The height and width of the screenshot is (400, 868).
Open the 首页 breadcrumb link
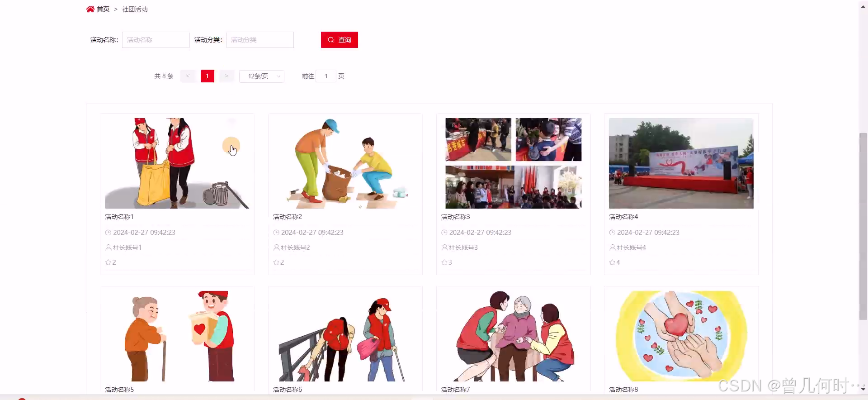pos(103,9)
